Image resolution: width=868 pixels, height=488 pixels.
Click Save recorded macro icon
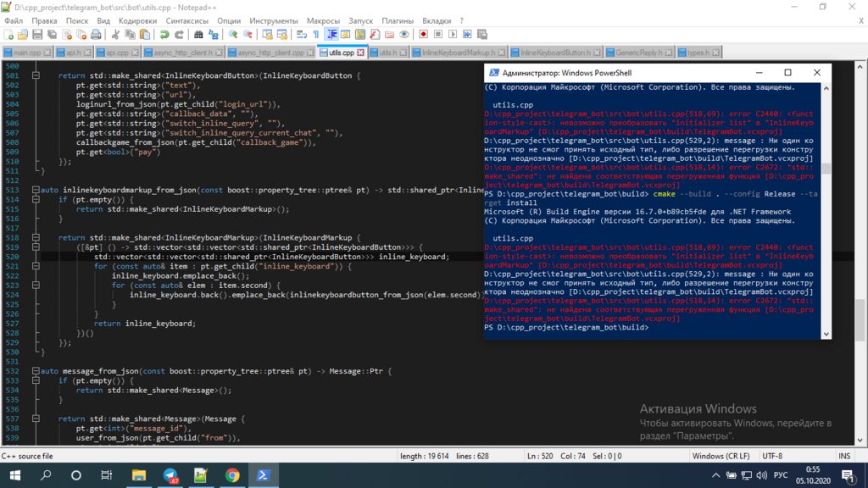coord(482,34)
